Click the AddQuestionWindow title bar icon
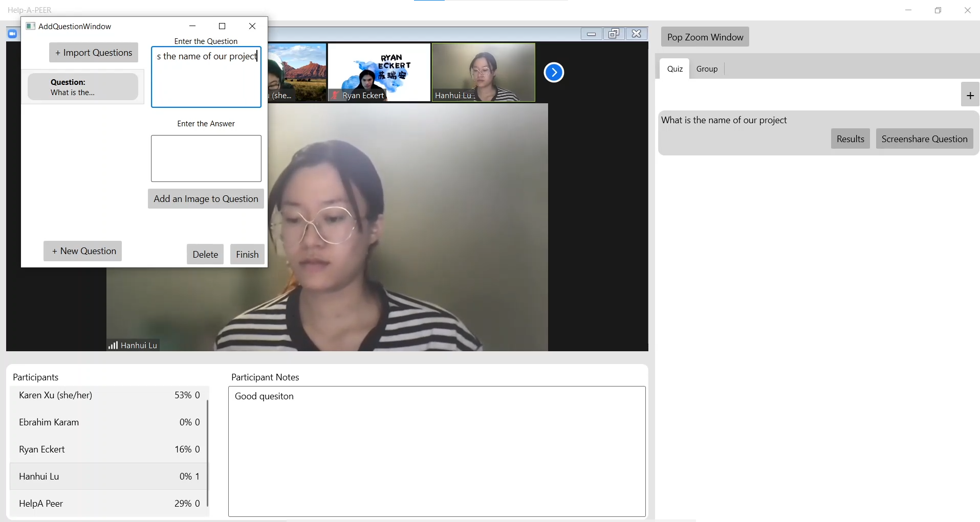The width and height of the screenshot is (980, 522). 30,26
